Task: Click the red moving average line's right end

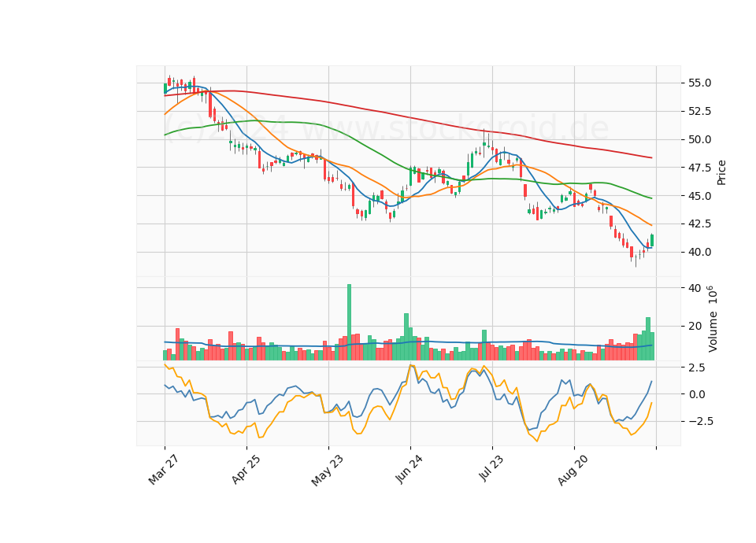Action: (651, 157)
